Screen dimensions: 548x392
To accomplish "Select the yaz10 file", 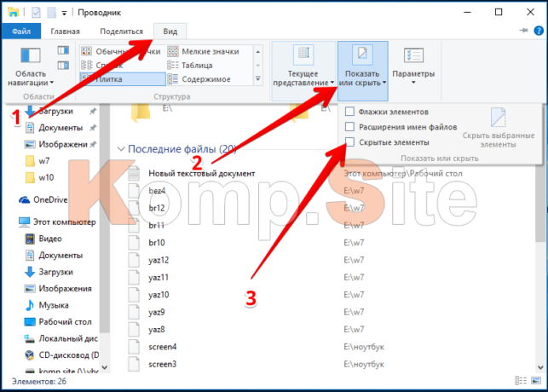I will [x=159, y=295].
